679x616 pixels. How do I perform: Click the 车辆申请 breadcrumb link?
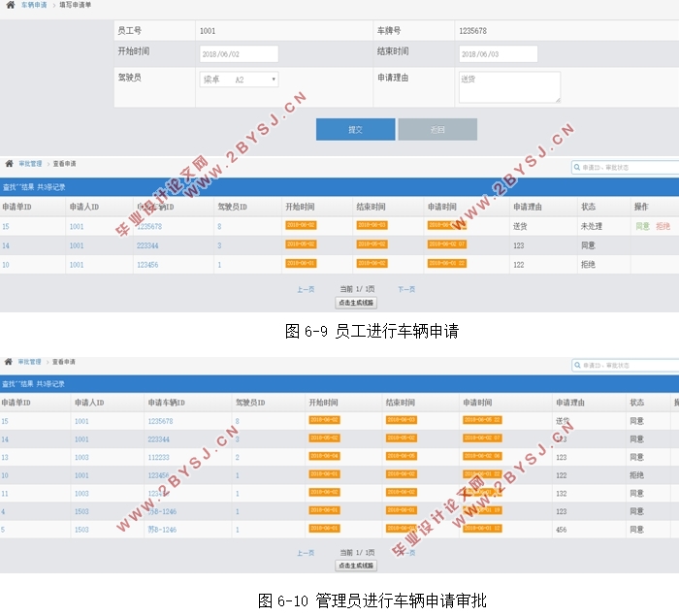(34, 5)
